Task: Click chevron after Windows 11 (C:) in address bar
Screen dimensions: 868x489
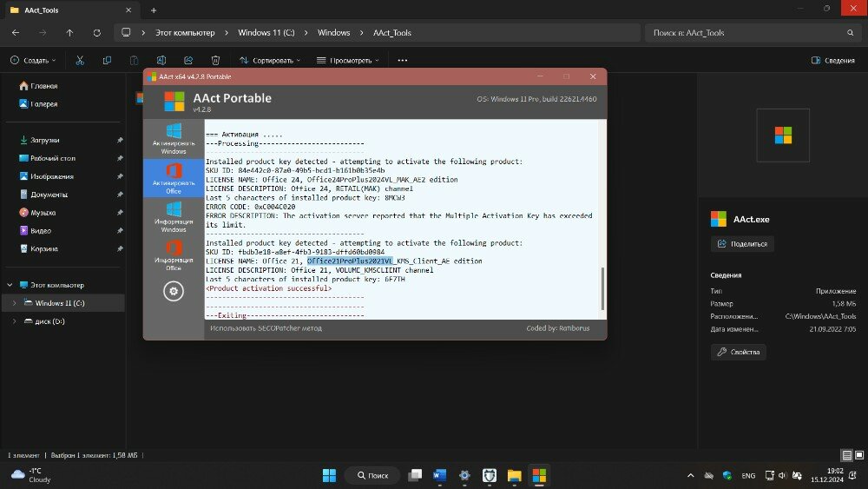Action: pos(306,33)
